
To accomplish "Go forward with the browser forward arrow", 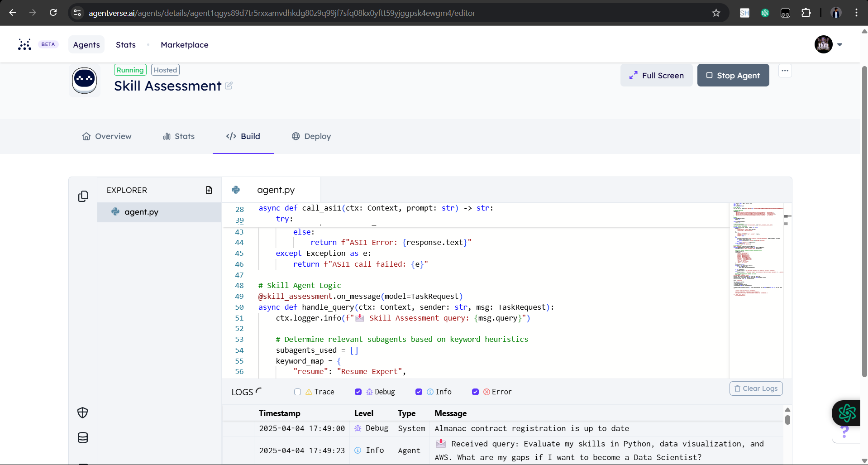I will click(x=33, y=13).
